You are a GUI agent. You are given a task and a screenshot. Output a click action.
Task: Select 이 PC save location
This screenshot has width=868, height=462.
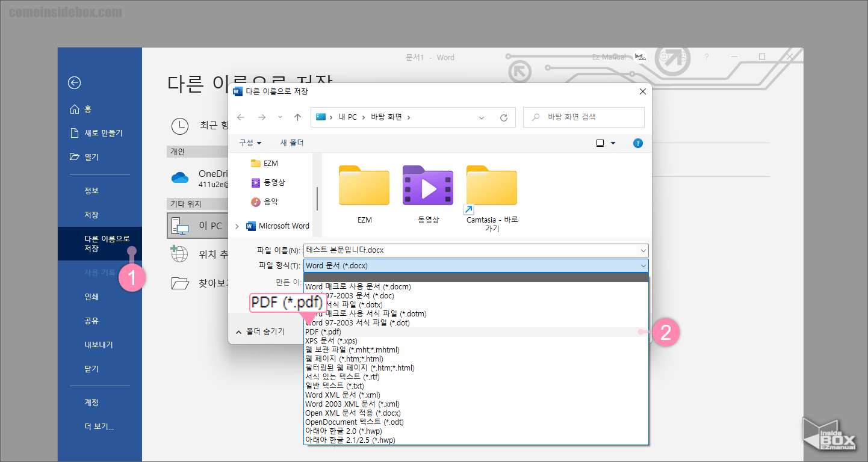[197, 226]
